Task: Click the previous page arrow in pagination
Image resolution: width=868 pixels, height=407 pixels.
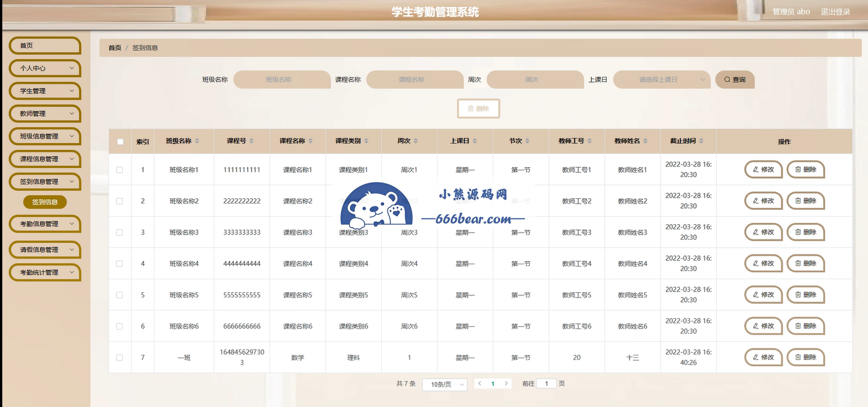Action: coord(480,383)
